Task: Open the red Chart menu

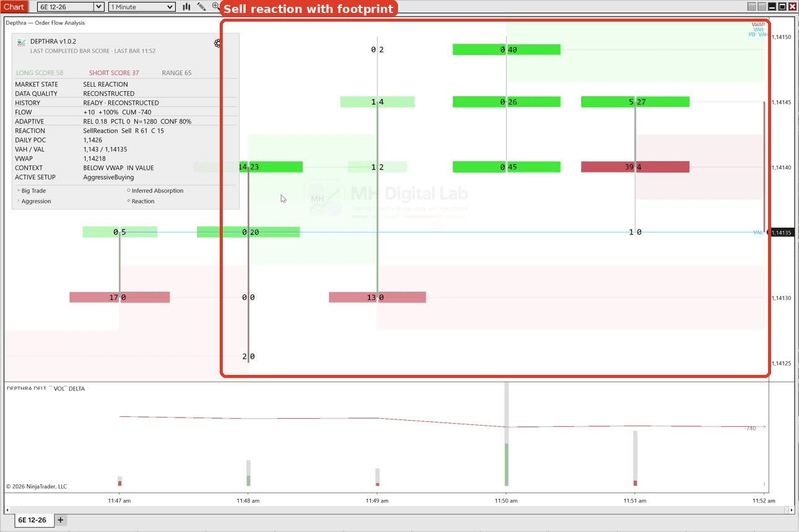Action: pos(14,7)
